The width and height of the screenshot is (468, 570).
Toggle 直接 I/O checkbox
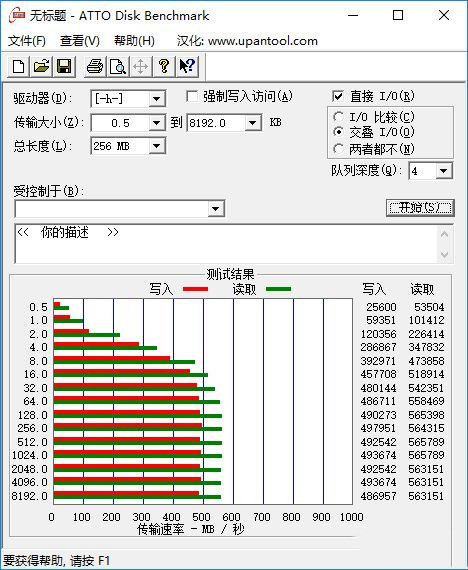point(338,96)
